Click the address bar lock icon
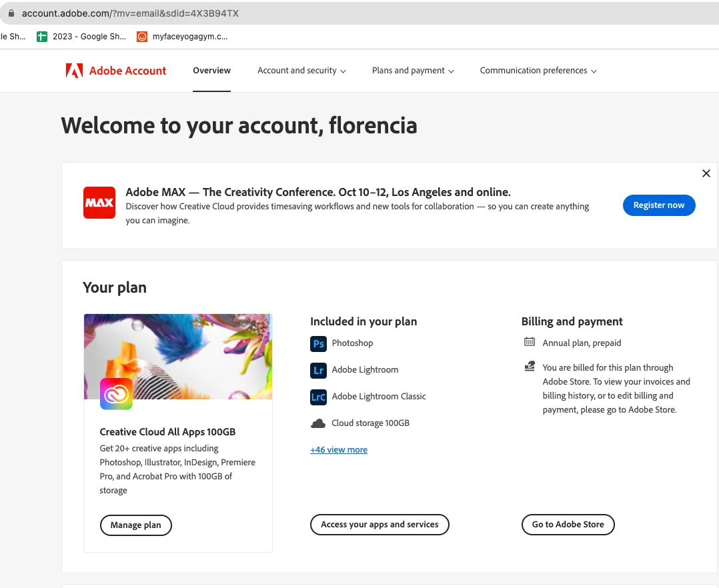Viewport: 719px width, 588px height. pos(11,13)
